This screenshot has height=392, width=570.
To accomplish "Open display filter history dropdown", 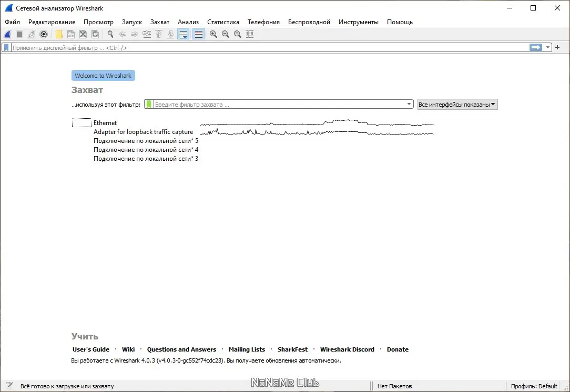I will click(x=548, y=47).
